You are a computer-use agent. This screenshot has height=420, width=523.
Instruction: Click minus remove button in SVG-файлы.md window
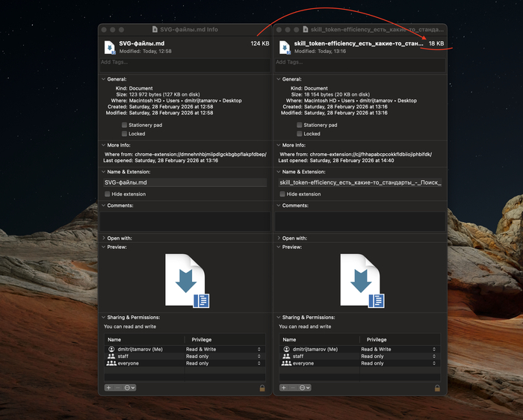(117, 388)
